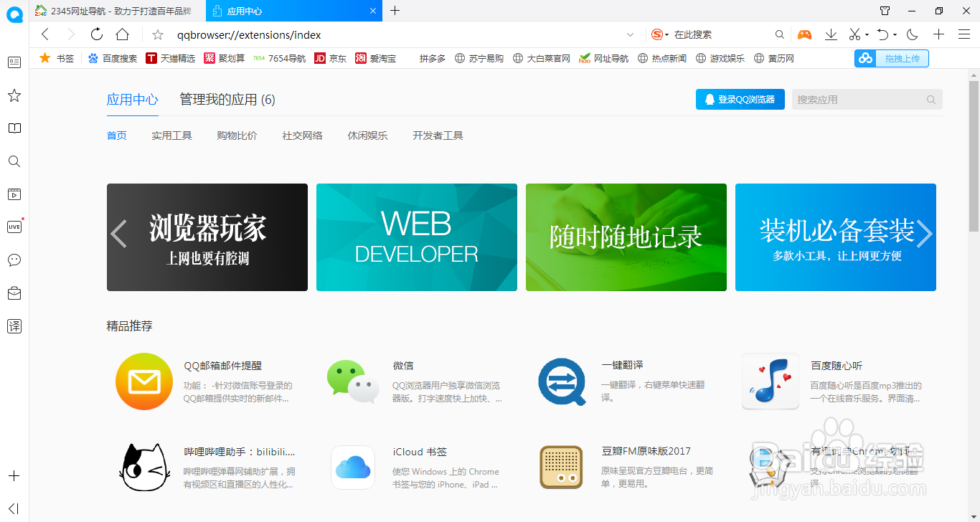Open the downloads icon in the toolbar
The image size is (980, 522).
point(831,34)
